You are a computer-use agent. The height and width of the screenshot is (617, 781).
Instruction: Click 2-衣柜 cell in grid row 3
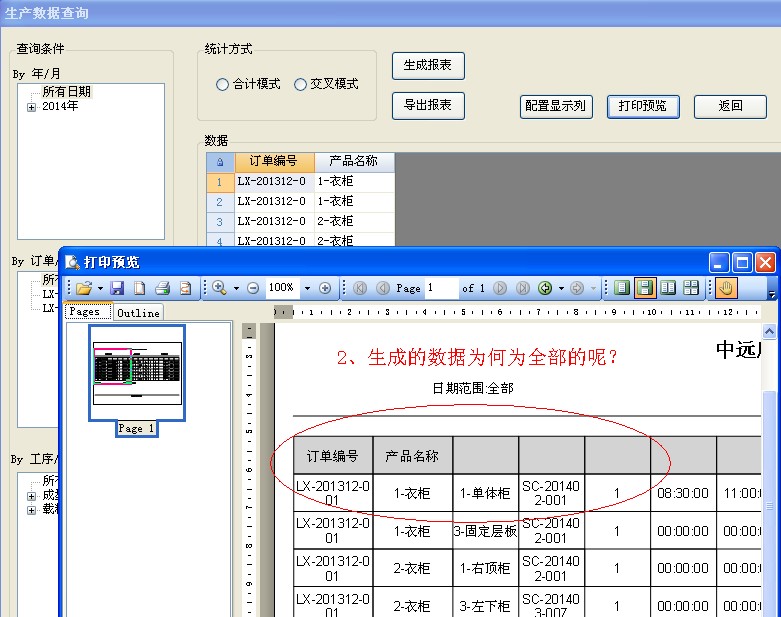pyautogui.click(x=354, y=222)
